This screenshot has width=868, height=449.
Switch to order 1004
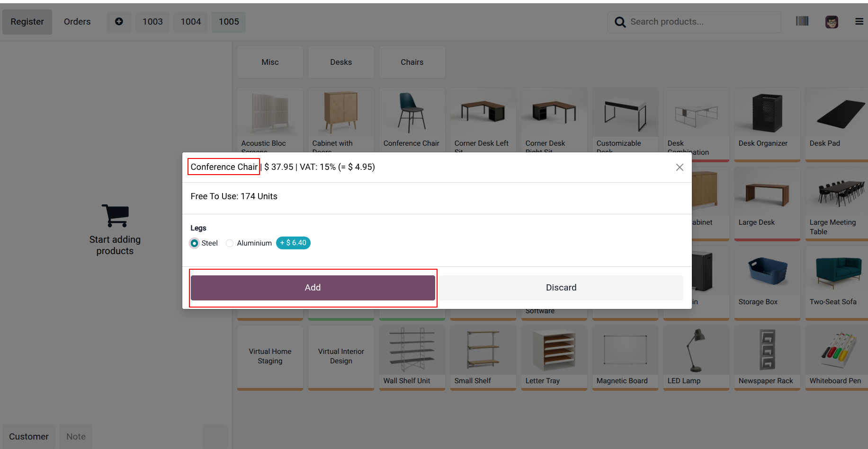pos(191,22)
